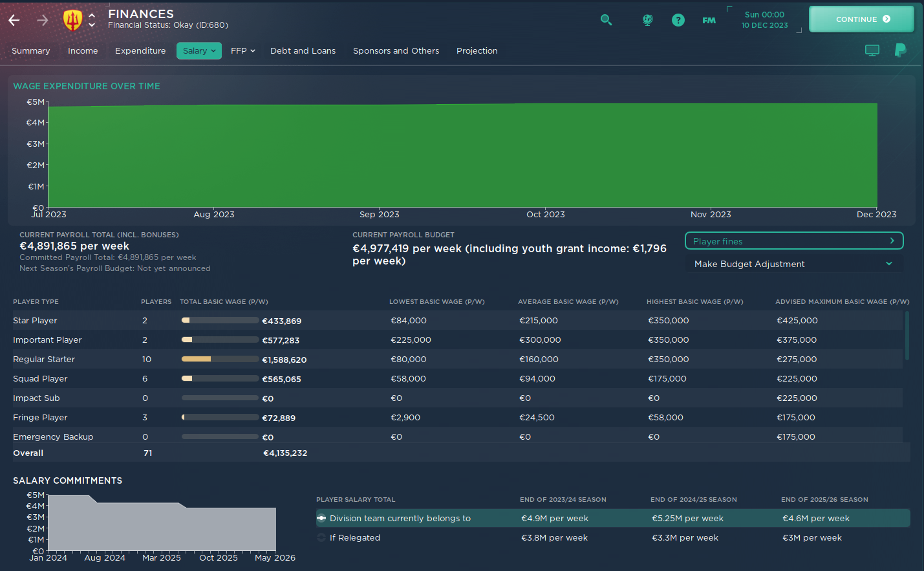Click the back navigation arrow
Viewport: 924px width, 571px height.
pyautogui.click(x=14, y=20)
